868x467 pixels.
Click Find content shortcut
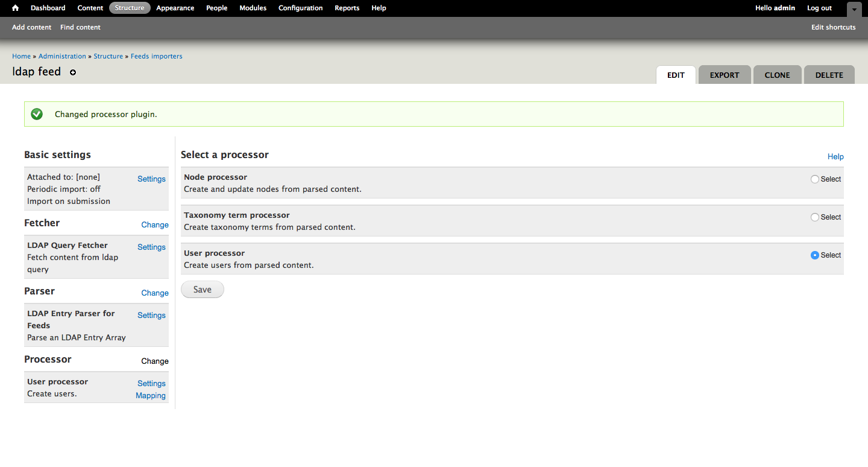[x=80, y=27]
